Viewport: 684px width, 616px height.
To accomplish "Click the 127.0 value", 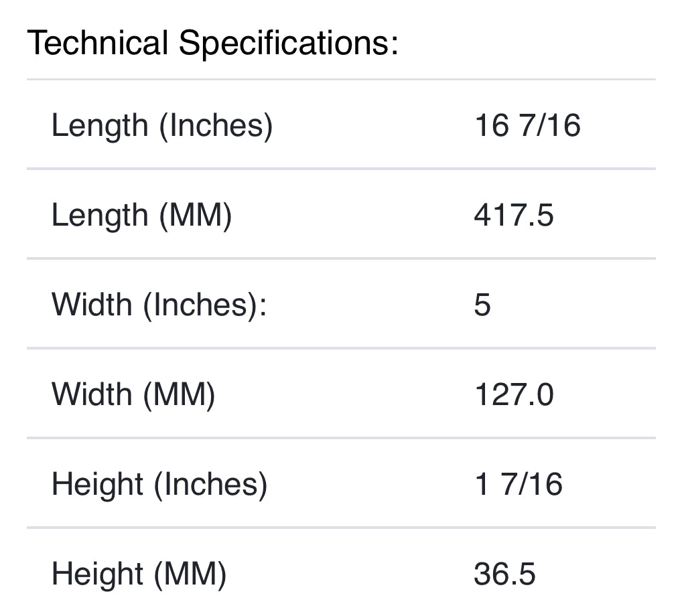I will click(x=514, y=394).
